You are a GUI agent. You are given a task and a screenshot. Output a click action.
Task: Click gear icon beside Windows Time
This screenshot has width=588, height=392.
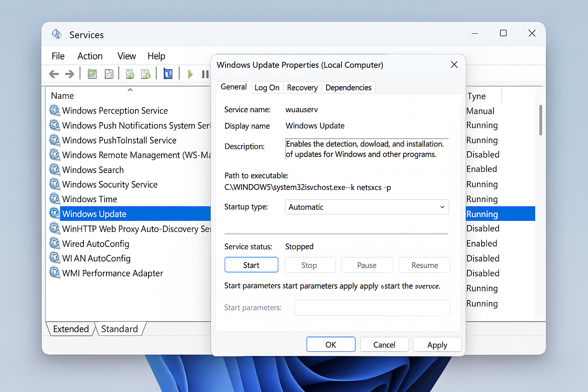pyautogui.click(x=55, y=199)
